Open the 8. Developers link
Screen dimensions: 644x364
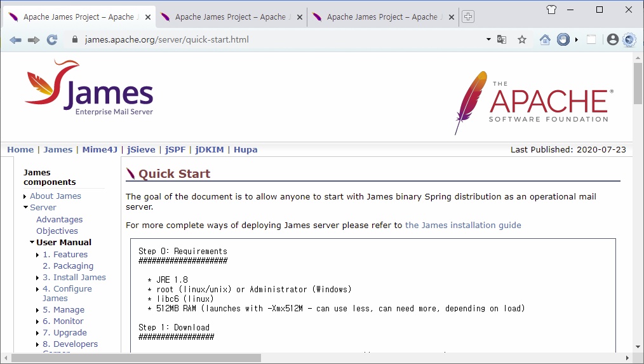pos(70,344)
